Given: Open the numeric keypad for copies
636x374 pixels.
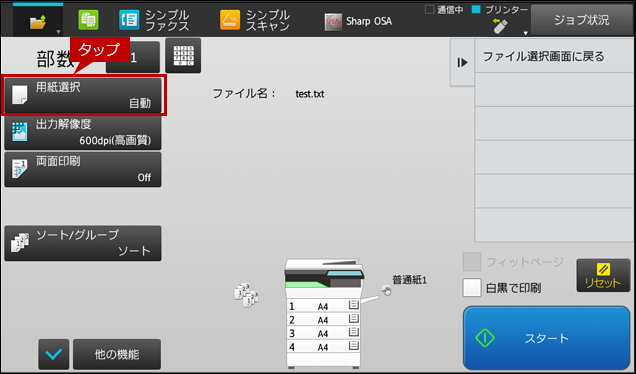Looking at the screenshot, I should [183, 56].
